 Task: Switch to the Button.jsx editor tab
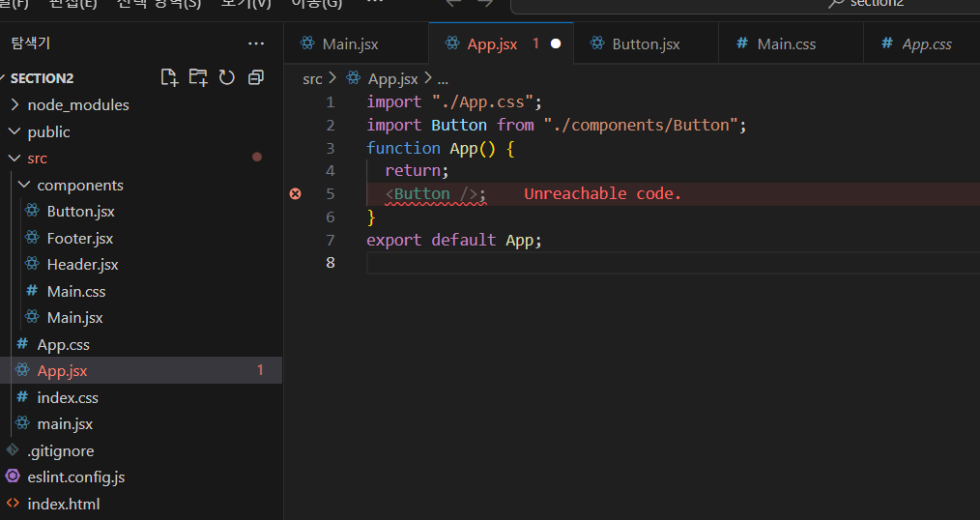pyautogui.click(x=646, y=43)
